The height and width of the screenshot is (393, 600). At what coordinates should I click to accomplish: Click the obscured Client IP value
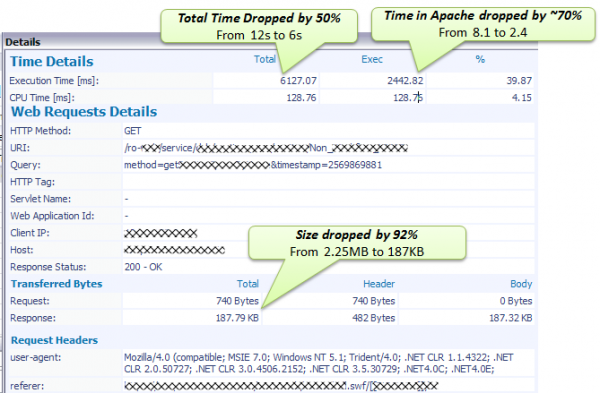pyautogui.click(x=161, y=233)
